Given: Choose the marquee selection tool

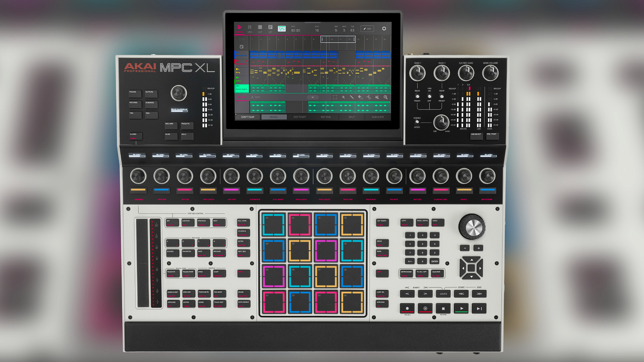Looking at the screenshot, I should [x=335, y=97].
